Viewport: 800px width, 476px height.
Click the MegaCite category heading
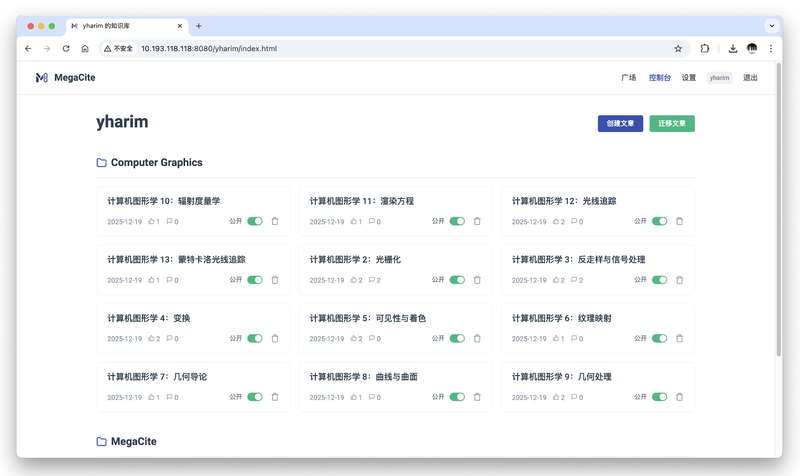click(134, 441)
